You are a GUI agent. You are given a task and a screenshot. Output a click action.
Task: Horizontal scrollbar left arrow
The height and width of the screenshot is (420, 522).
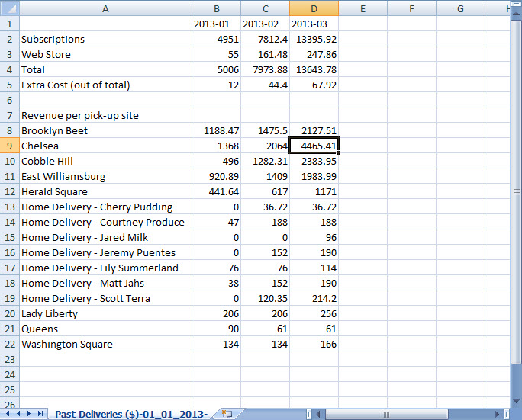pos(318,414)
